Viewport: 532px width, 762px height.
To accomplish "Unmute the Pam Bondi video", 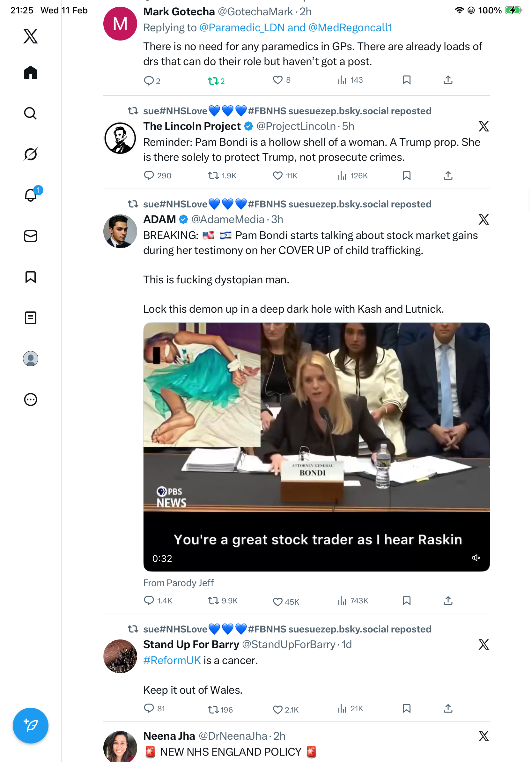I will point(476,558).
